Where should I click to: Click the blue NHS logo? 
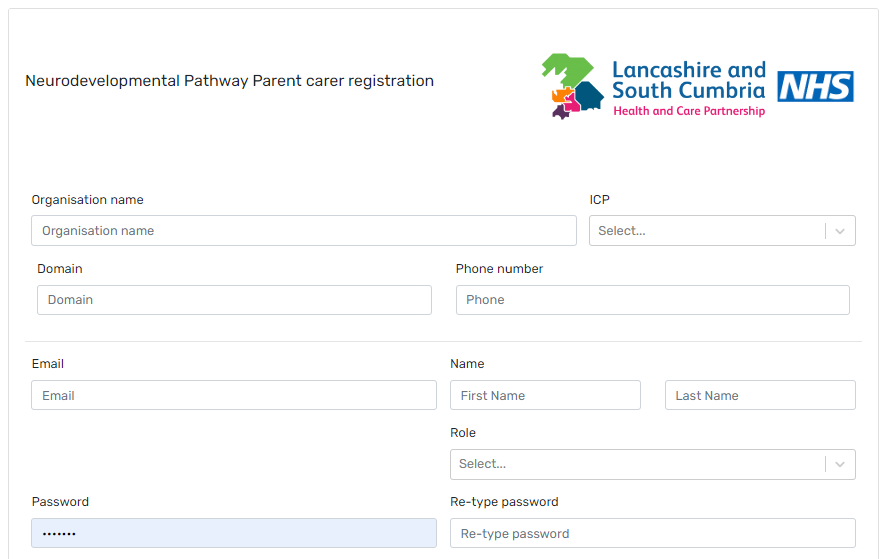pyautogui.click(x=815, y=87)
